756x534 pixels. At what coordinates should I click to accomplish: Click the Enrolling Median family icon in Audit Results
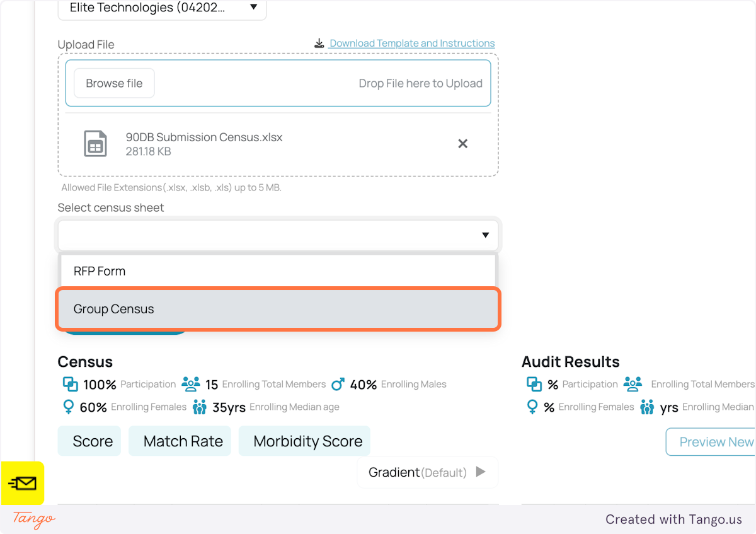[646, 407]
